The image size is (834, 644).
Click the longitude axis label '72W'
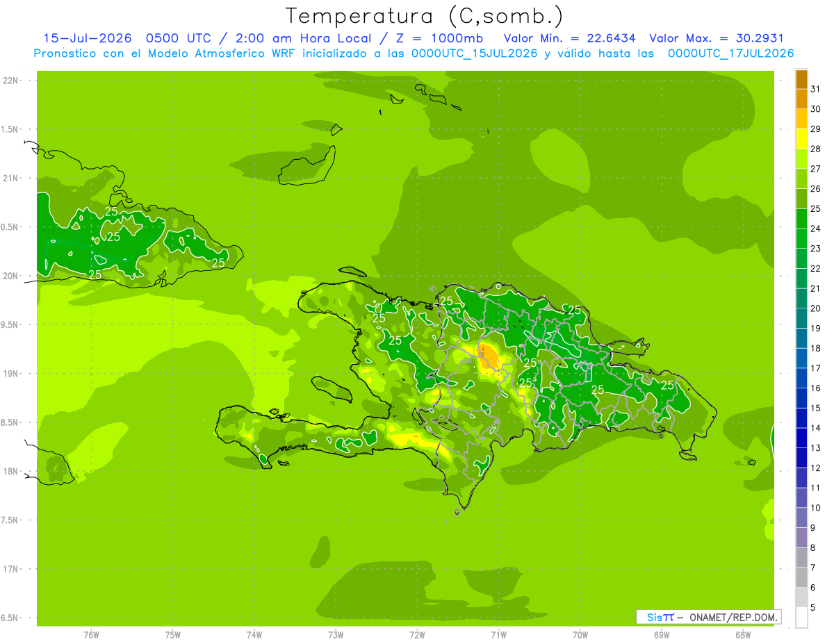pyautogui.click(x=417, y=635)
